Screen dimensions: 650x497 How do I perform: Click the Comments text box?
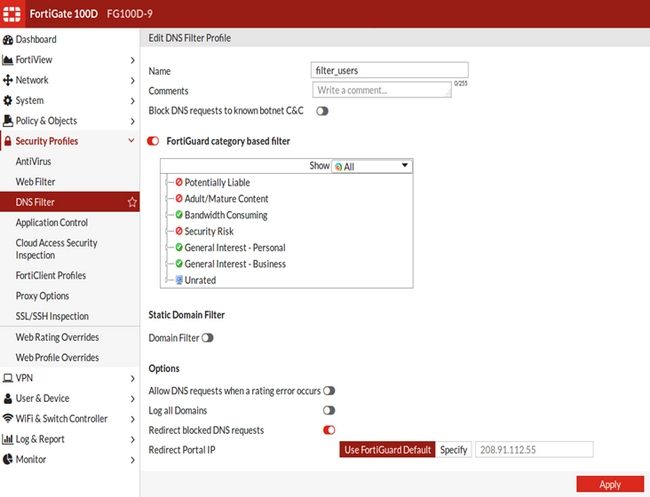point(382,90)
